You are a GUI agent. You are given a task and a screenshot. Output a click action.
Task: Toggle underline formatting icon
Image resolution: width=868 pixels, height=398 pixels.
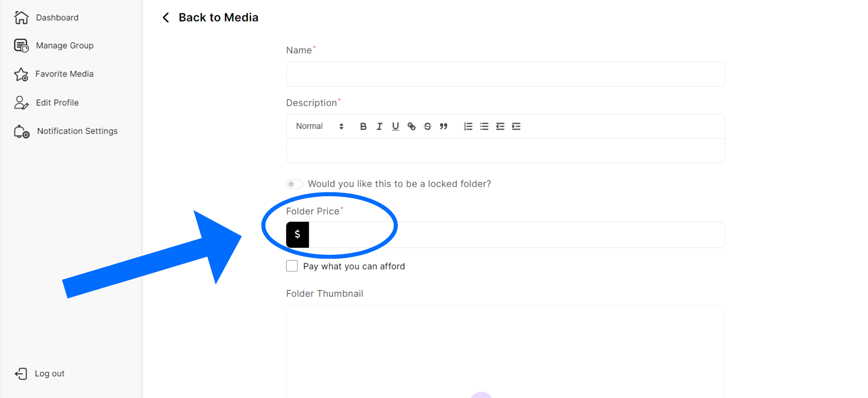coord(396,126)
